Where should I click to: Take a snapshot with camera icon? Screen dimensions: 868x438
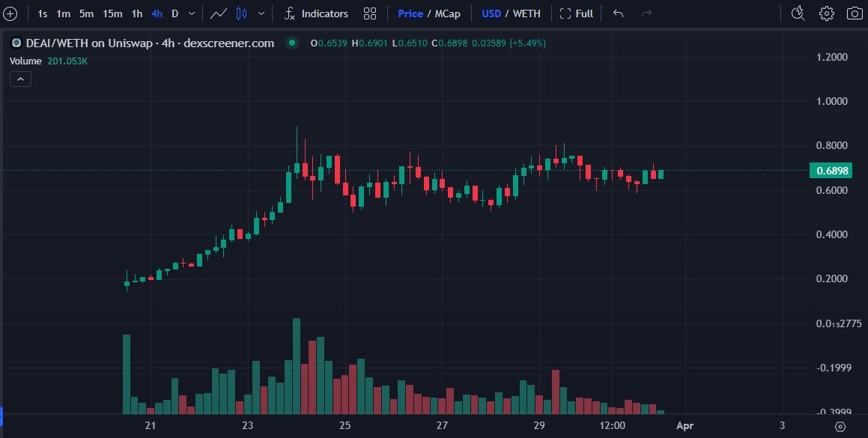[855, 13]
